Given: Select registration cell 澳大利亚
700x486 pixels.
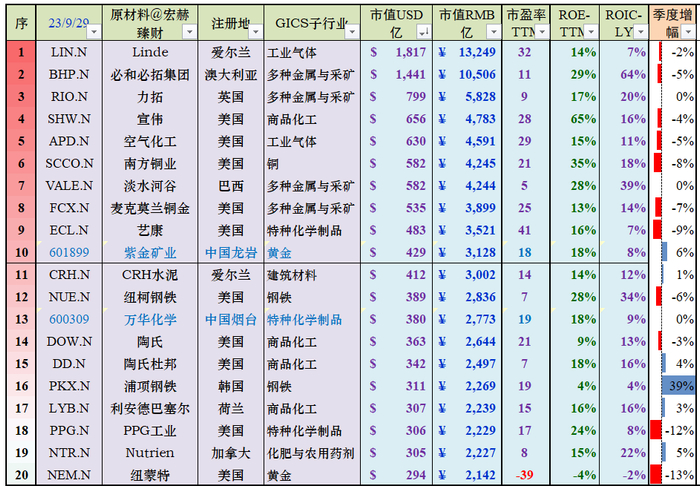Looking at the screenshot, I should [231, 75].
